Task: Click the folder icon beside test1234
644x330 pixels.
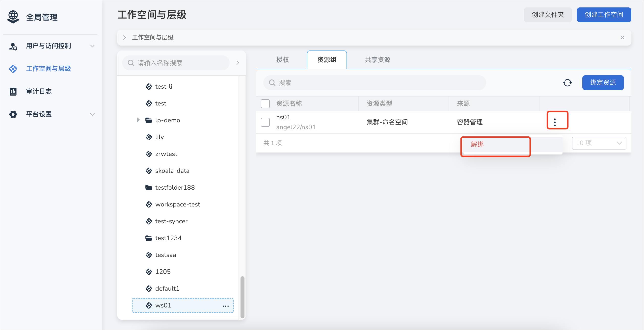Action: click(x=149, y=238)
